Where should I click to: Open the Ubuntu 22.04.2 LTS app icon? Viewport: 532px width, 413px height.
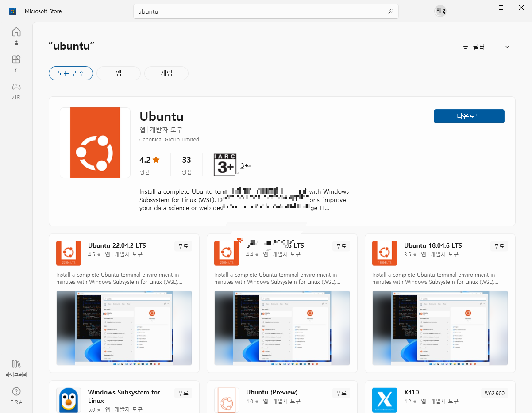[x=69, y=253]
